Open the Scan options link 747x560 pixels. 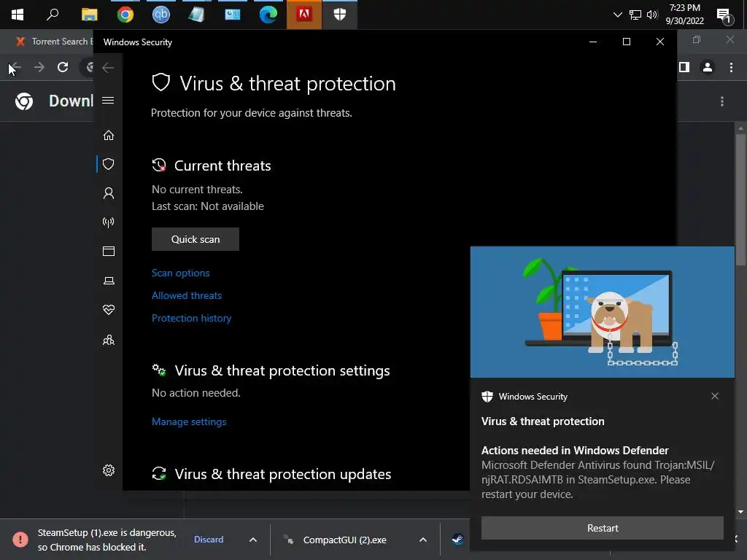click(x=181, y=273)
